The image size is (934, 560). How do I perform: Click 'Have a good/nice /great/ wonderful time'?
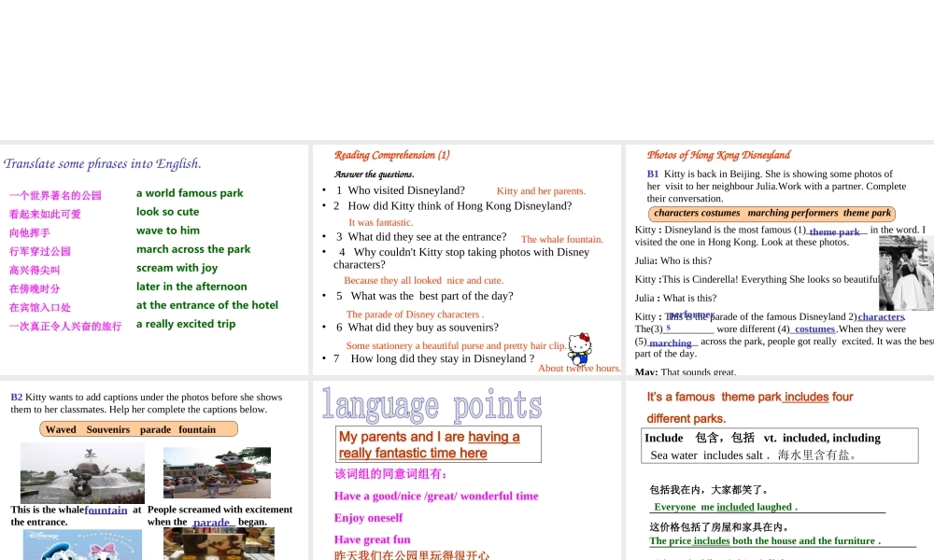pos(436,497)
